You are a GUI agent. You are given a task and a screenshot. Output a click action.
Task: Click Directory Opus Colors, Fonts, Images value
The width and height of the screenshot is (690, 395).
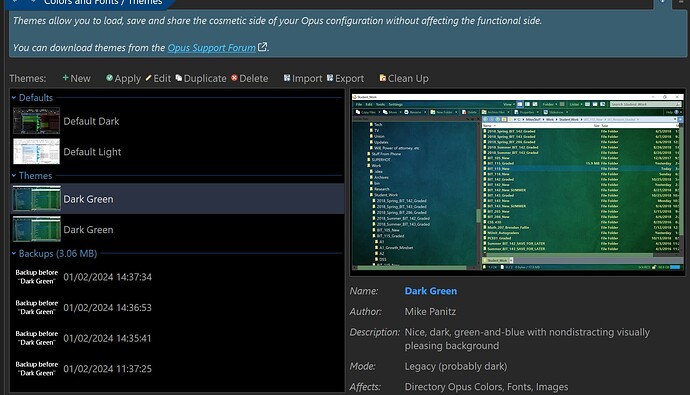pos(486,387)
